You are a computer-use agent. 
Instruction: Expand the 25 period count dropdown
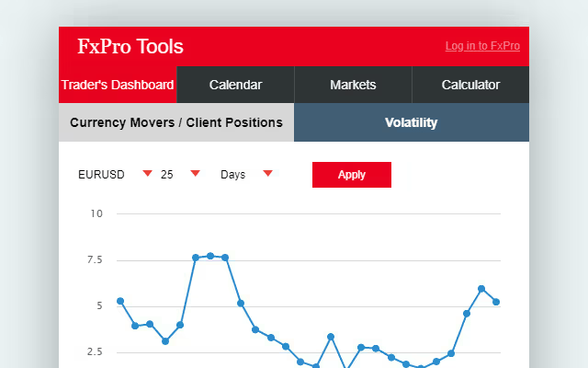(x=196, y=173)
